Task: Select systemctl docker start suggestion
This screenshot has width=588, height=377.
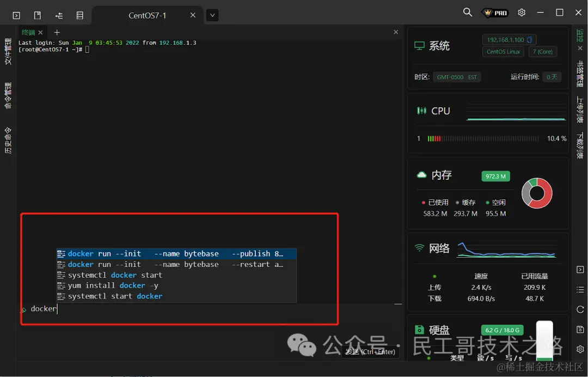Action: [x=176, y=275]
